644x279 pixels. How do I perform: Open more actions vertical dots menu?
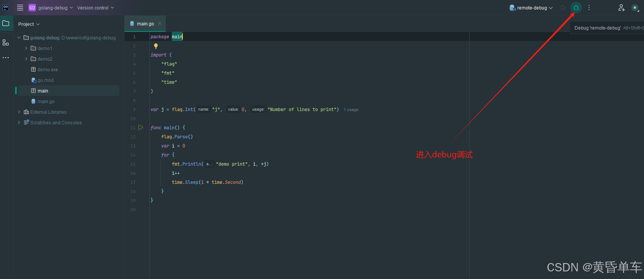coord(589,8)
